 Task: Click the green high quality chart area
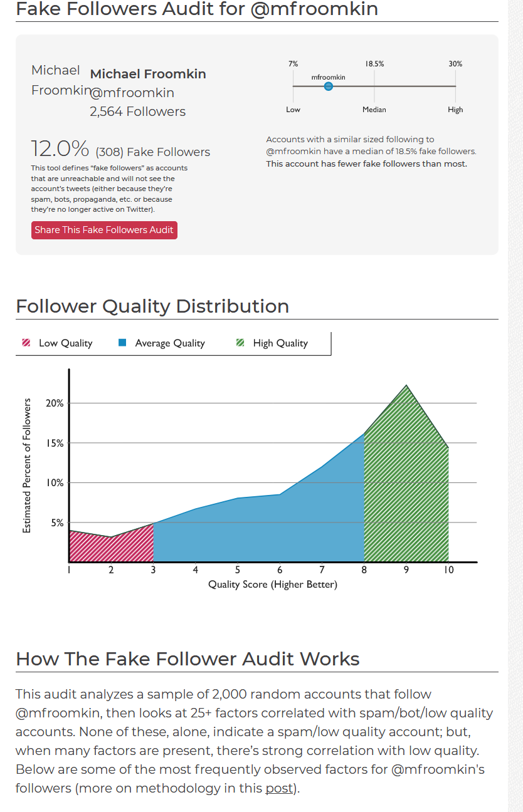coord(406,495)
